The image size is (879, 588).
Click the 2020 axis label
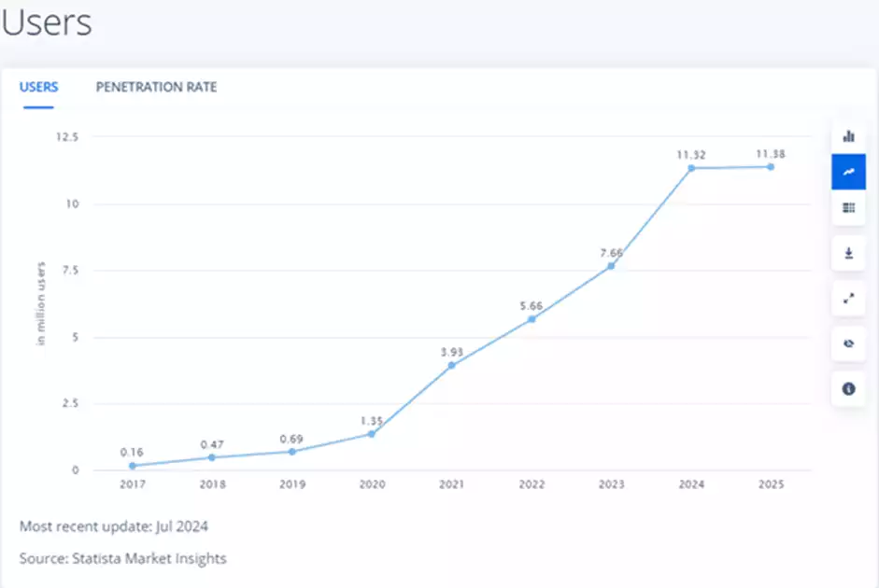coord(372,484)
